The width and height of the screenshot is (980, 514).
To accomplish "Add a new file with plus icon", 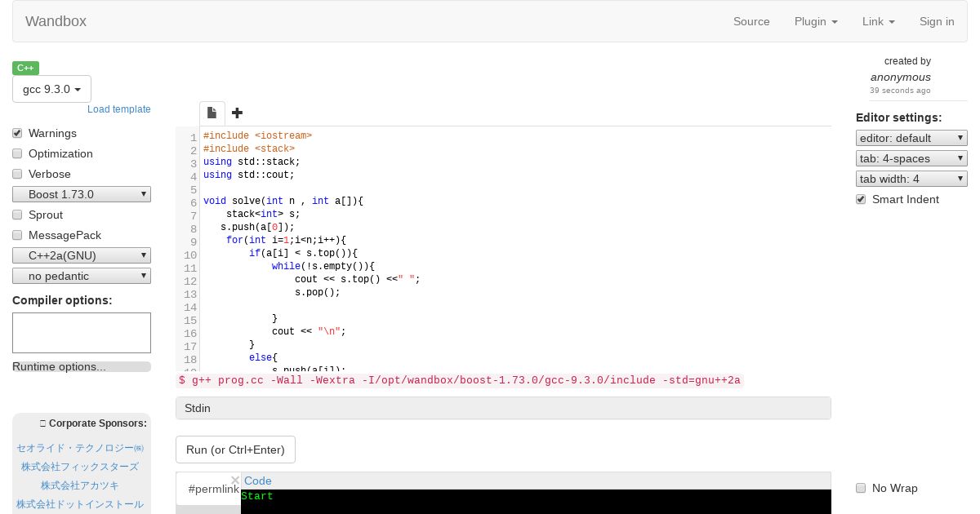I will point(237,113).
